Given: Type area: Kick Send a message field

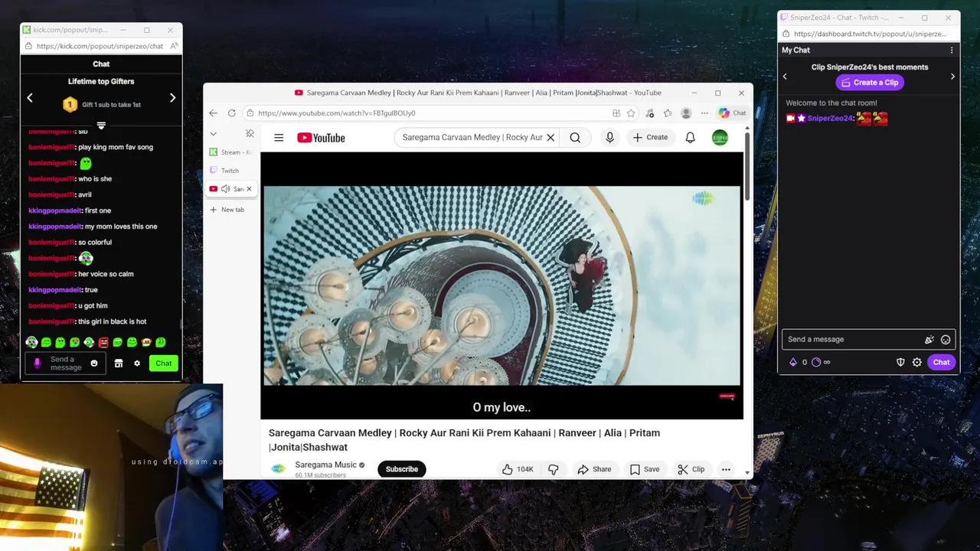Looking at the screenshot, I should 66,364.
